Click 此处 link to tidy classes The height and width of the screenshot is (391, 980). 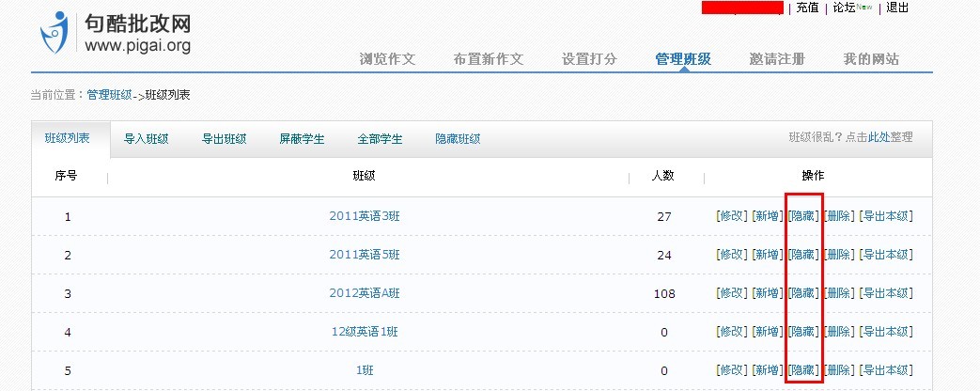point(879,137)
